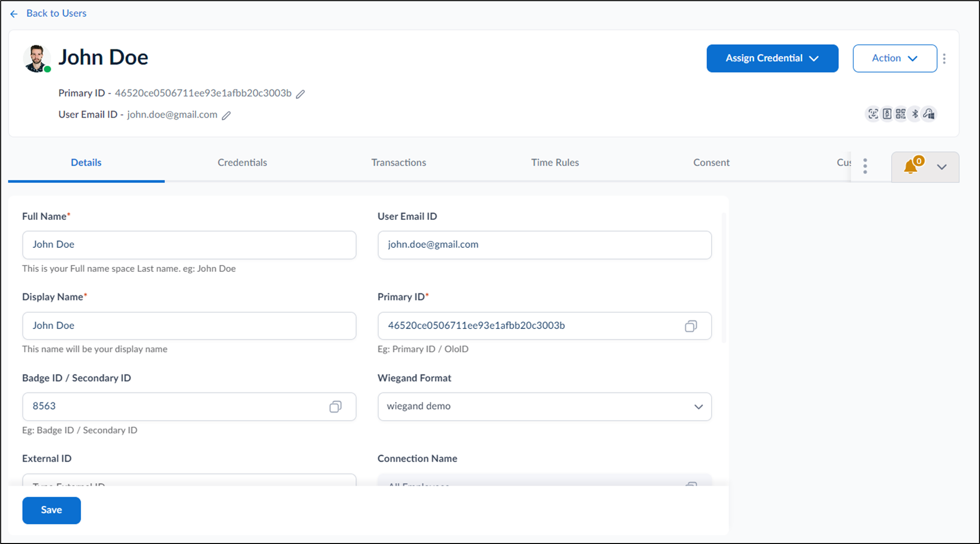Switch to the Transactions tab
Screen dimensions: 980x544
point(399,163)
